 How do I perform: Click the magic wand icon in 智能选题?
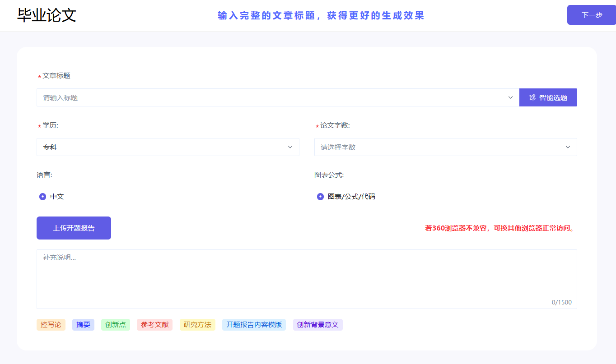532,97
